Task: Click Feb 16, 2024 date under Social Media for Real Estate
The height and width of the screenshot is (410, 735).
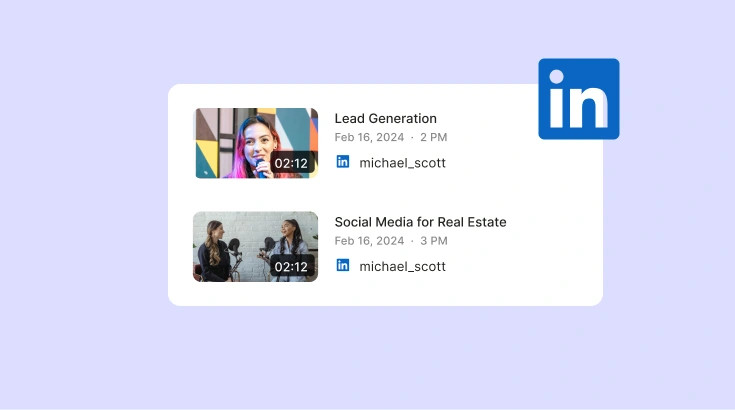Action: (x=369, y=241)
